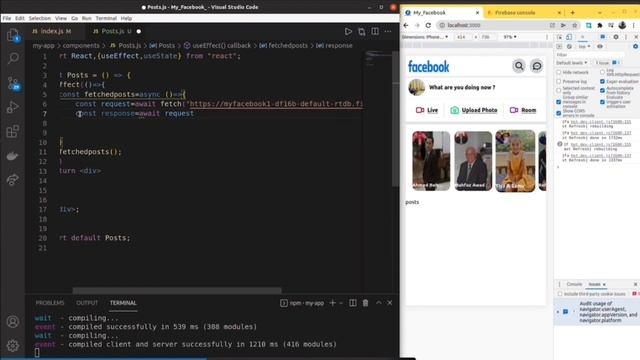The image size is (640, 360).
Task: Click the editor horizontal scrollbar
Action: (x=177, y=291)
